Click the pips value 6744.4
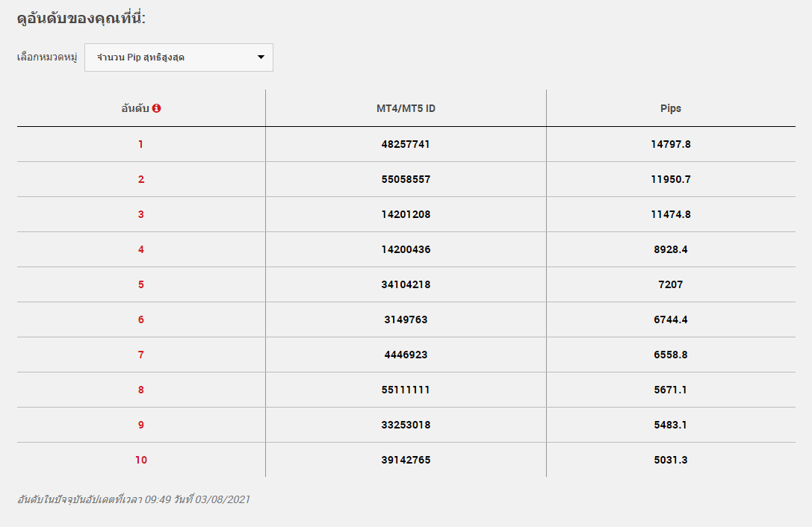The image size is (812, 527). (671, 319)
